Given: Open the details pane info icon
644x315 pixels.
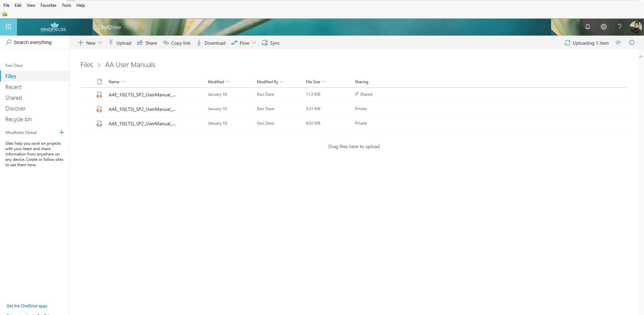Looking at the screenshot, I should (632, 43).
